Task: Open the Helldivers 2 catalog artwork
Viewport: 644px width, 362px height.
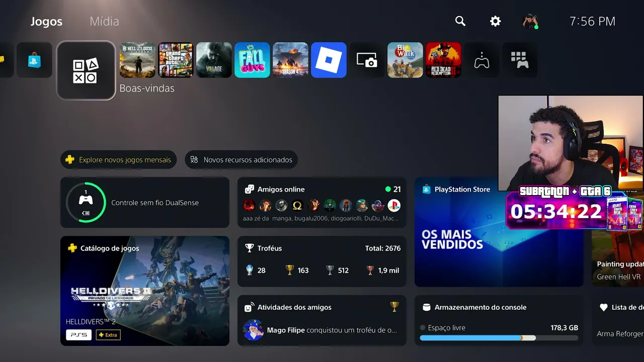Action: click(x=145, y=291)
